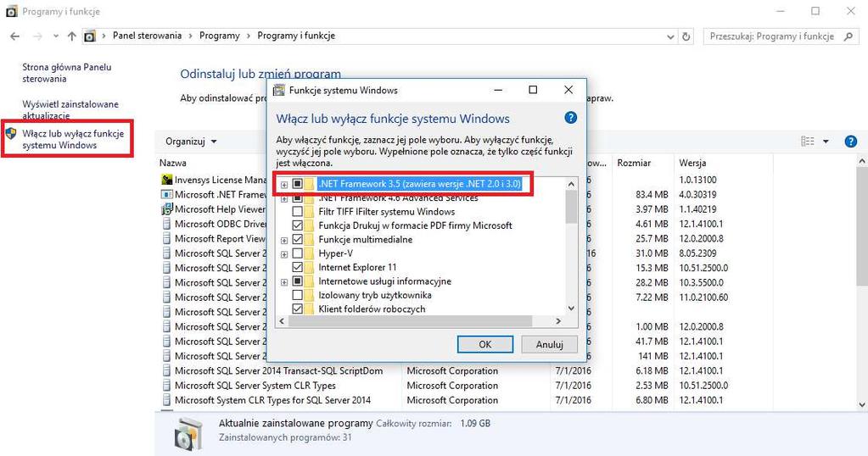The image size is (868, 456).
Task: Uncheck Internet Explorer 11 checkbox
Action: 297,267
